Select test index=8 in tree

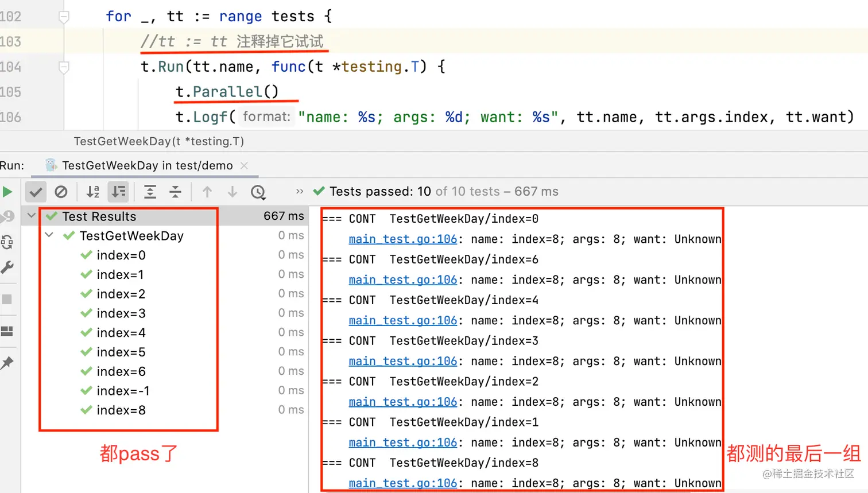(x=121, y=411)
